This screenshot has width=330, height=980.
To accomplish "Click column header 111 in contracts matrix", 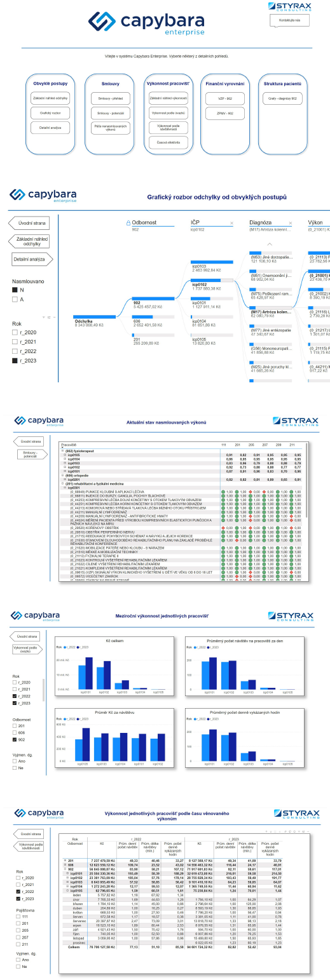I will click(x=223, y=445).
